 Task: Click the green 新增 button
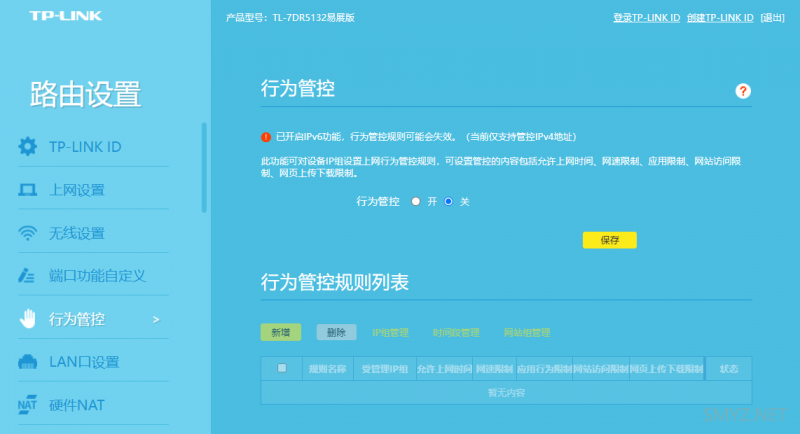[x=280, y=332]
